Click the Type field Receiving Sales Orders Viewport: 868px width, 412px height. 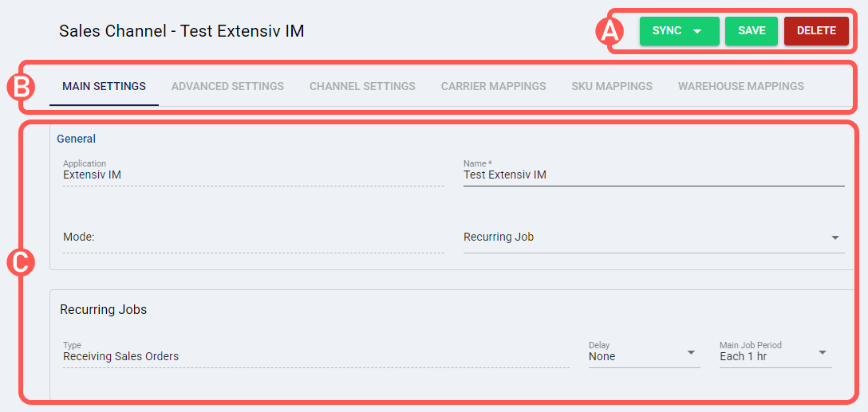(x=316, y=354)
